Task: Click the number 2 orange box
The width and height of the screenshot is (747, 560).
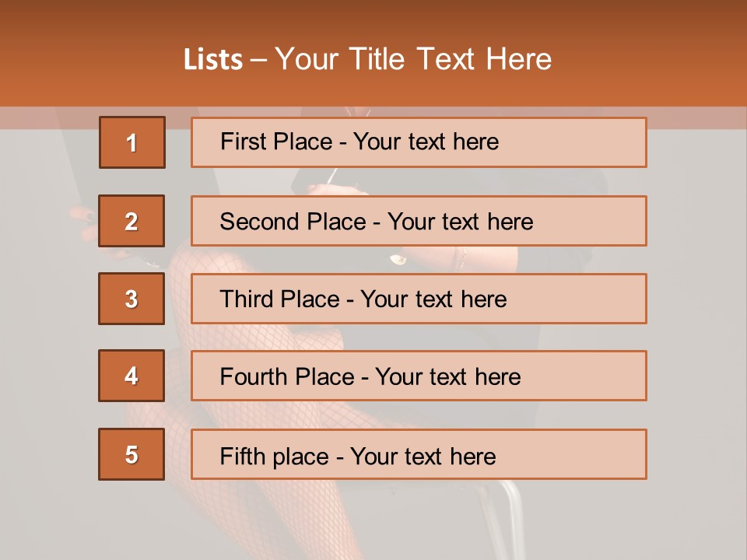Action: tap(132, 221)
